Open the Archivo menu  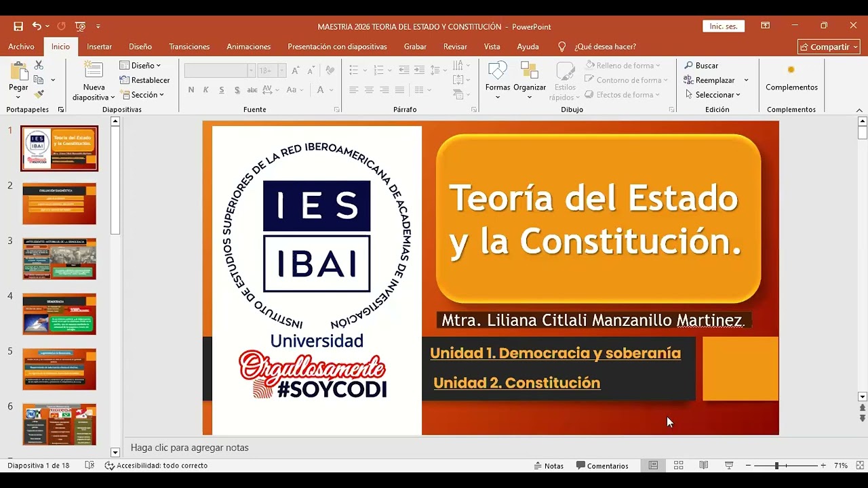coord(21,47)
